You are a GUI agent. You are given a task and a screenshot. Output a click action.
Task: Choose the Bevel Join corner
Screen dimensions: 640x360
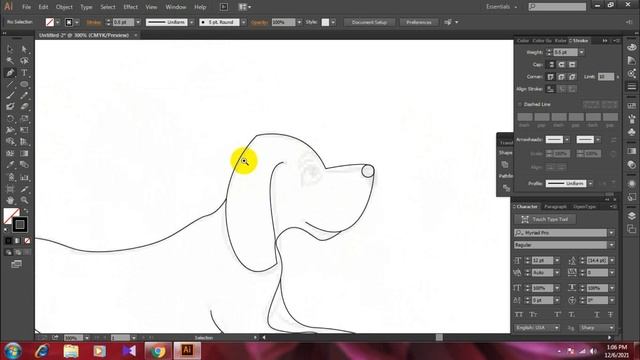coord(572,77)
